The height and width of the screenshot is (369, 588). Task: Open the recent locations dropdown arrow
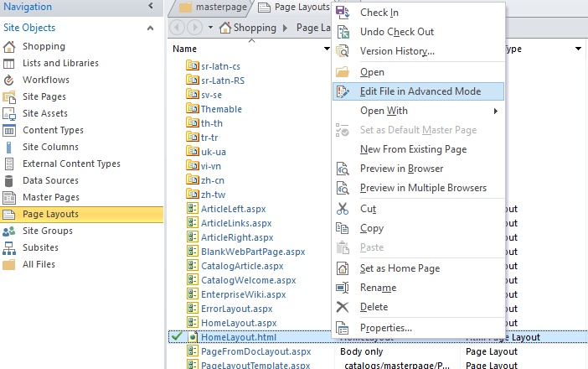(x=210, y=28)
